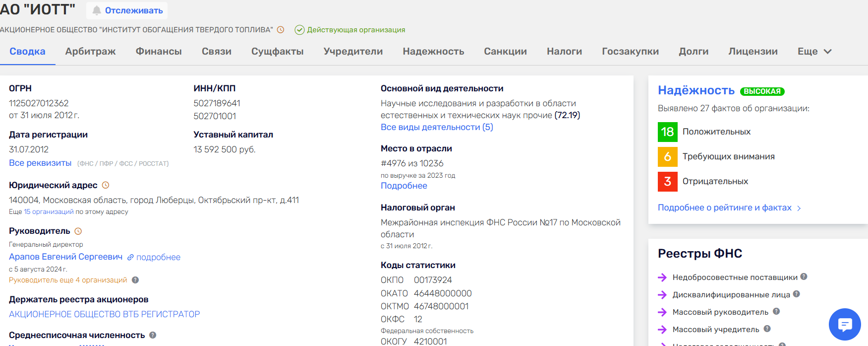The height and width of the screenshot is (346, 868).
Task: Click ОКАТО code 46448000000
Action: 443,293
